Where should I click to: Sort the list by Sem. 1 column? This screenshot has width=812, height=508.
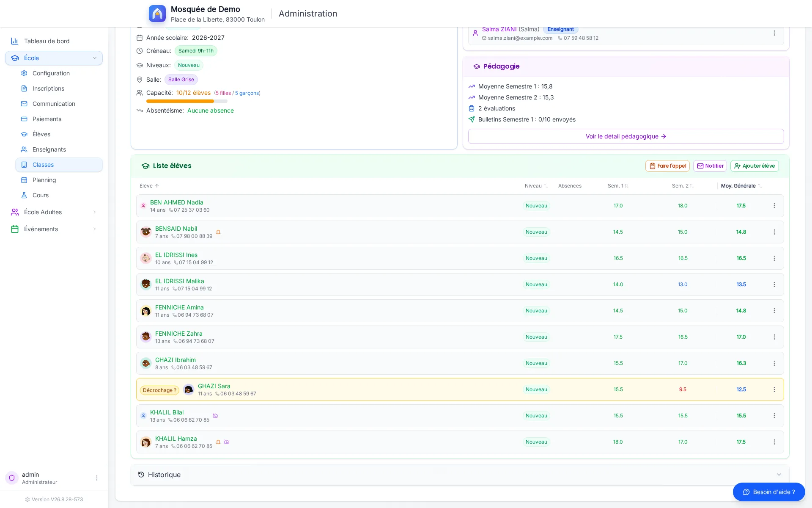click(x=618, y=186)
